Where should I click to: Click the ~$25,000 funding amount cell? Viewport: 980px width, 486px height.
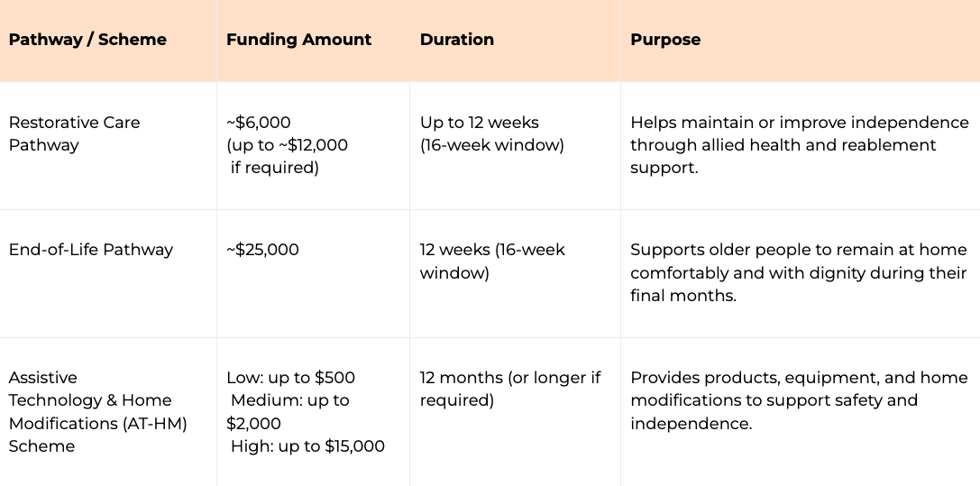click(x=262, y=250)
